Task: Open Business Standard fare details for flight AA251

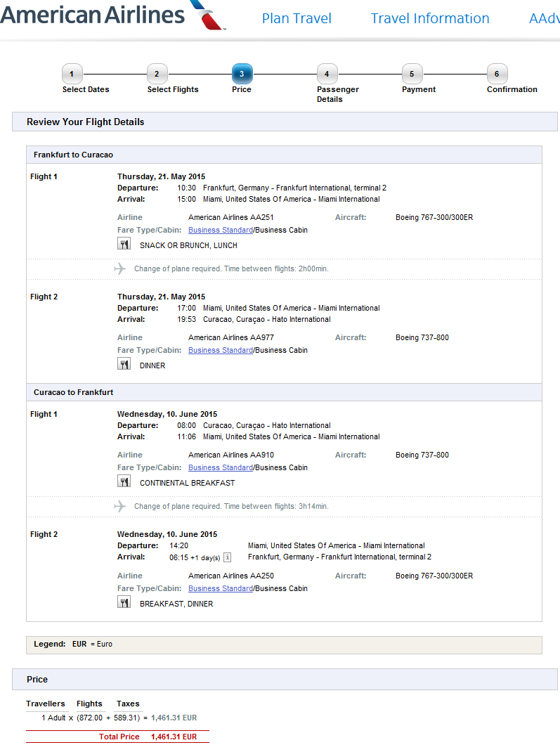Action: click(221, 230)
